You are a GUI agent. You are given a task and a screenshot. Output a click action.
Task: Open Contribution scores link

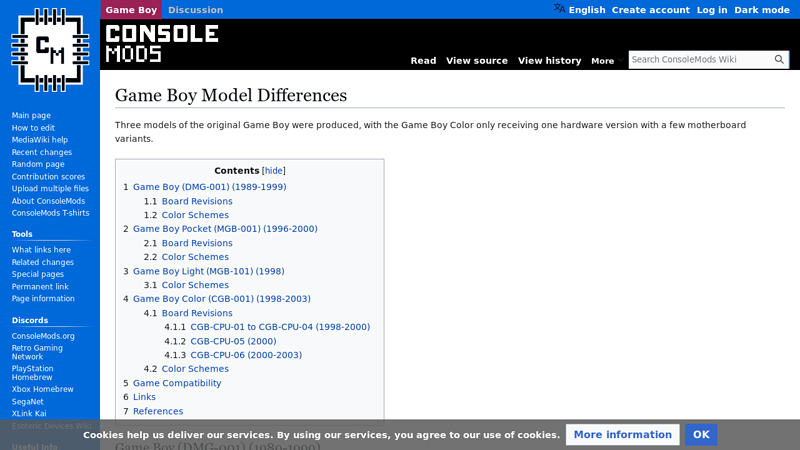point(48,177)
